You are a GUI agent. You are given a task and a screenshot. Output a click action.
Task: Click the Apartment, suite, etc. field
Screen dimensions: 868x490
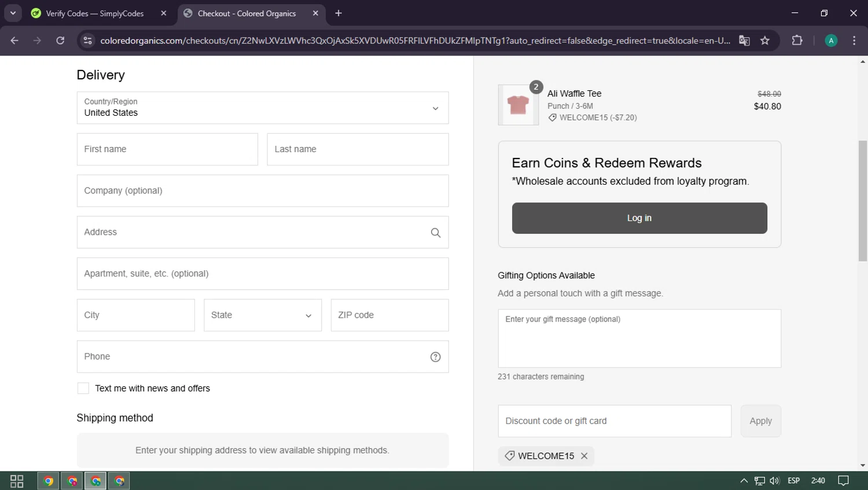[263, 274]
